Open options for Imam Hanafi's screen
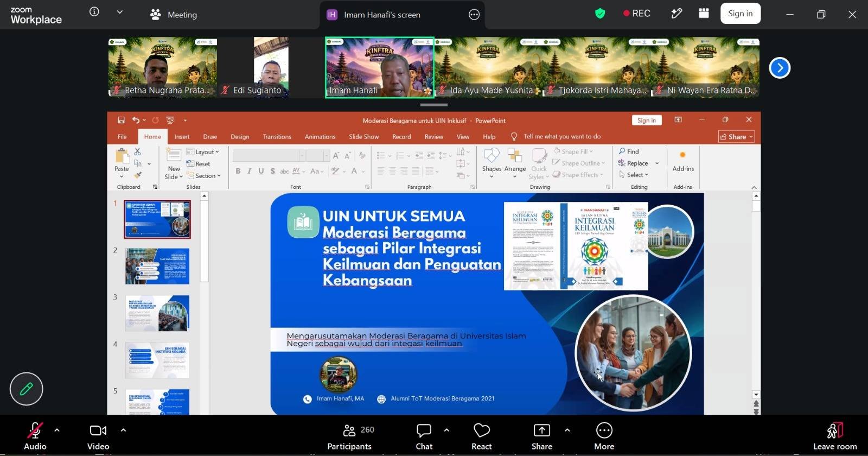This screenshot has height=456, width=868. point(474,15)
